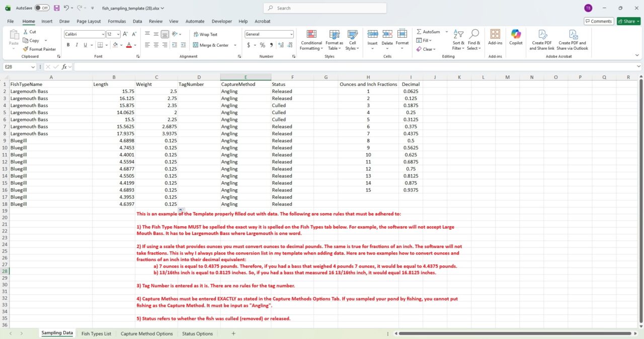Click the Share button
The height and width of the screenshot is (339, 644).
[x=628, y=21]
